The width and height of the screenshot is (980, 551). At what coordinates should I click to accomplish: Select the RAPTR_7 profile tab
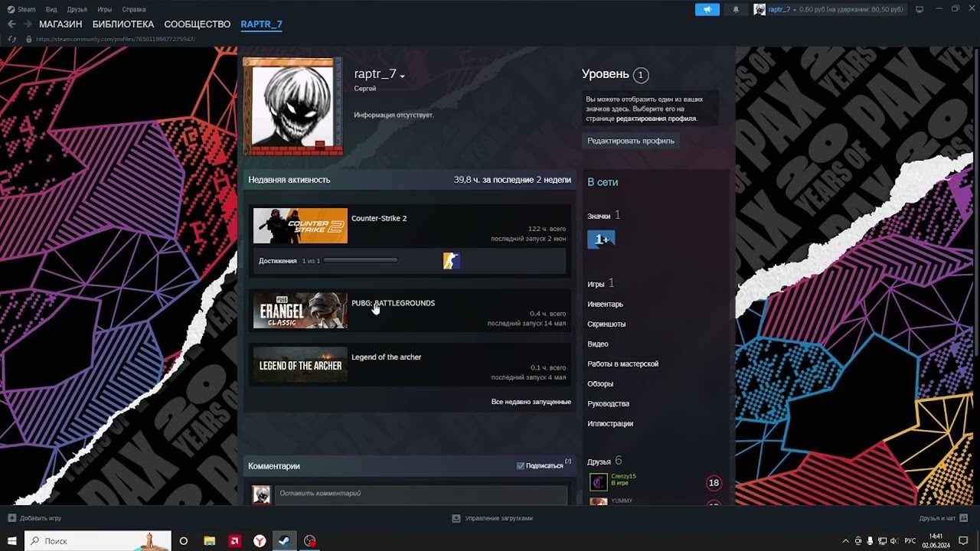(261, 24)
